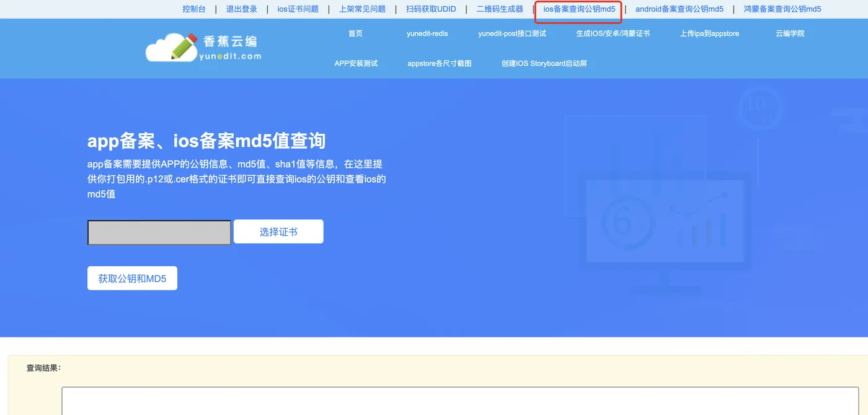Select ios备案查询公钥md5 in top bar
Screen dimensions: 868x415
point(579,9)
